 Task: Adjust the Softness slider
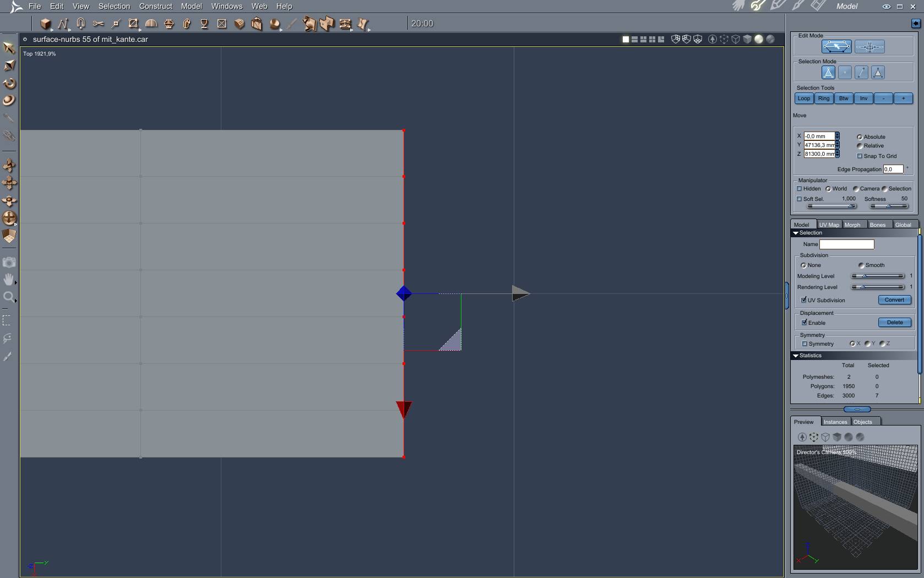pos(889,206)
